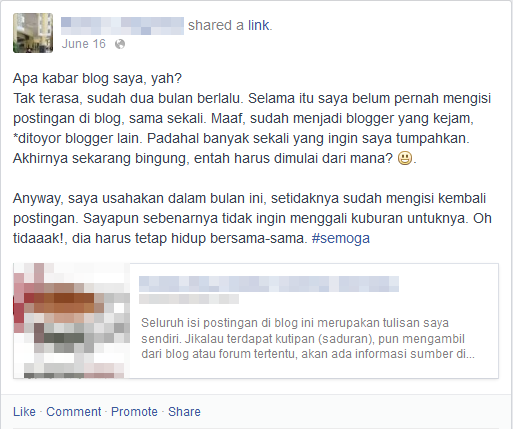
Task: Like this post
Action: pyautogui.click(x=24, y=412)
